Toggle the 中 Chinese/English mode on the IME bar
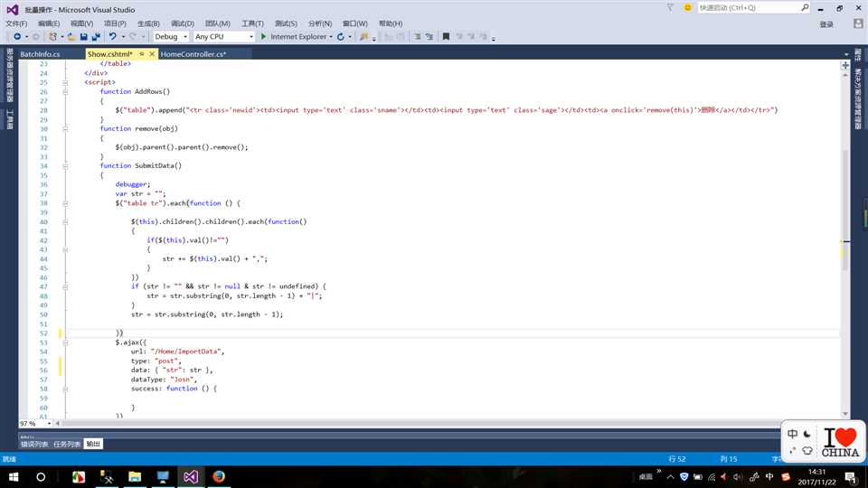The image size is (868, 488). click(793, 435)
